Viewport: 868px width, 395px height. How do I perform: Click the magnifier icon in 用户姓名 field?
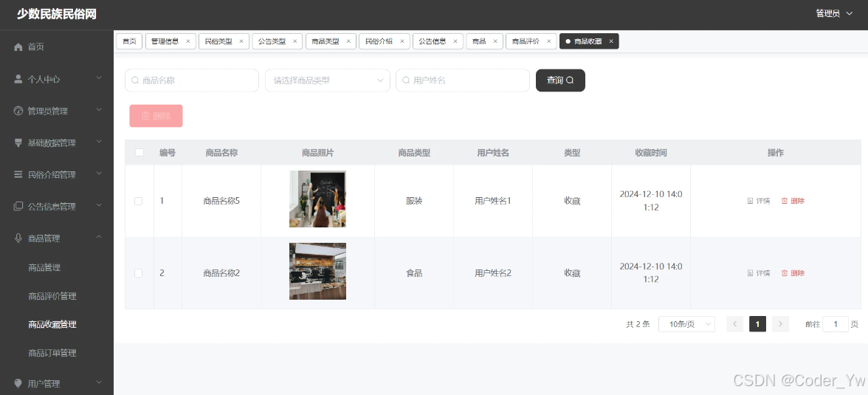[x=406, y=80]
